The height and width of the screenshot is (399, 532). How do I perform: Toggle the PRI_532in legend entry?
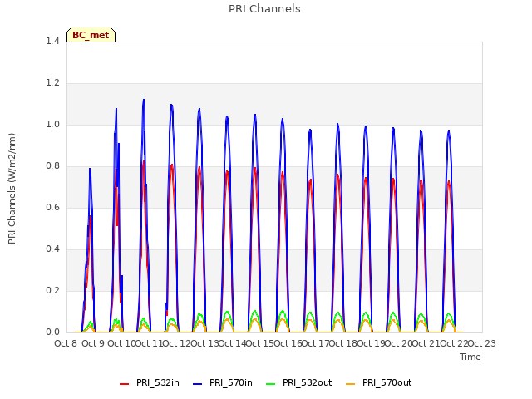(150, 382)
